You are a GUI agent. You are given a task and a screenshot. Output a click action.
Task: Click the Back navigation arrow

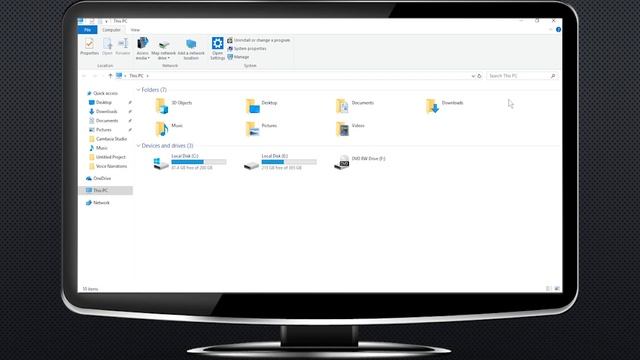[x=84, y=76]
